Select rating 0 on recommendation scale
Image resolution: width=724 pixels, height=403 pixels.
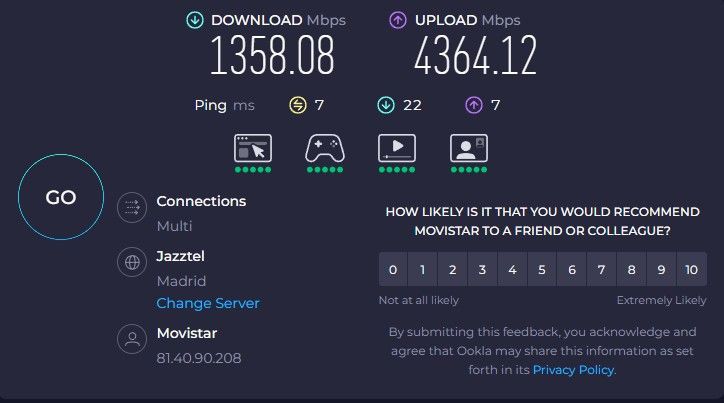[393, 270]
